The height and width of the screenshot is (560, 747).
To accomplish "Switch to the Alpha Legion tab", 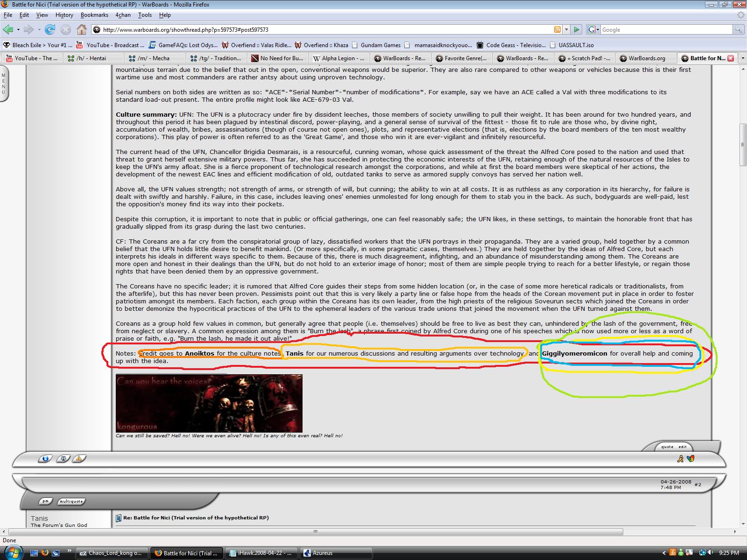I will pyautogui.click(x=340, y=58).
